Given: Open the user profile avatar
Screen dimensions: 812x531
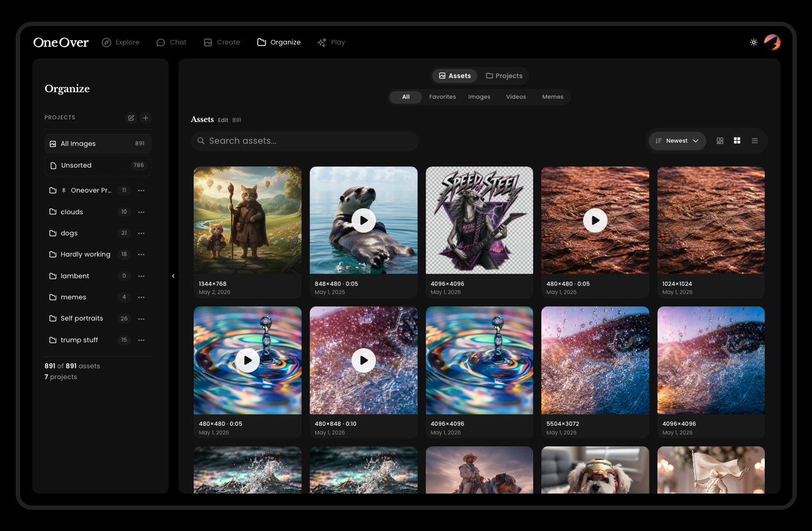Looking at the screenshot, I should click(772, 42).
